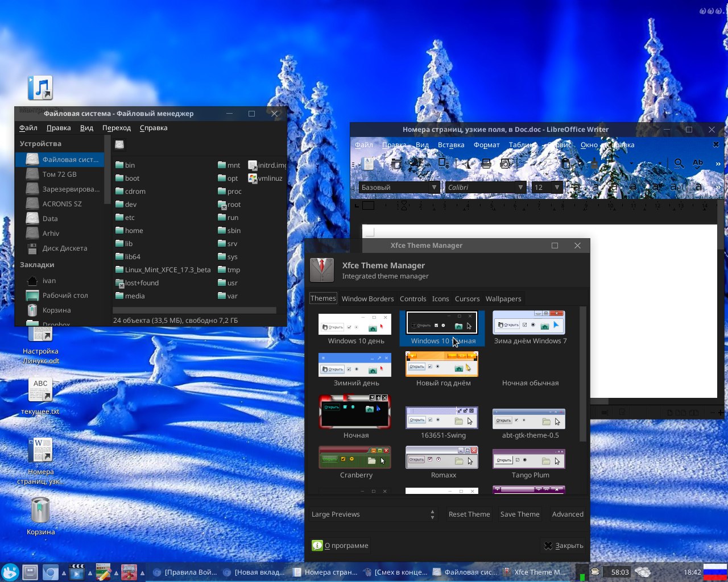Click the spellcheck Ab icon in Writer

coord(698,164)
